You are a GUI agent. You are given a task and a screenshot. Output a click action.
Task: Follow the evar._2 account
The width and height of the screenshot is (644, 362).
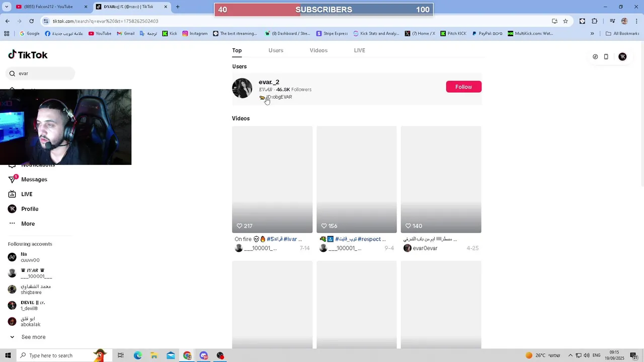point(463,87)
